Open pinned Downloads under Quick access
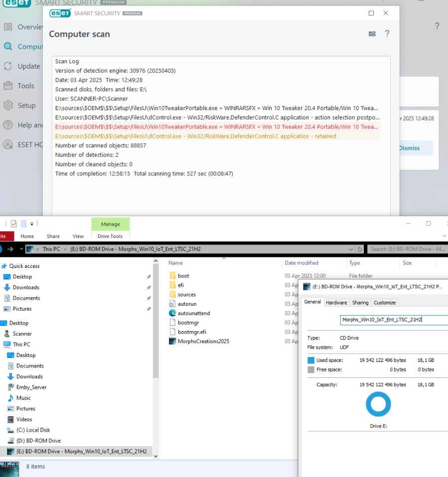Screen dimensions: 448x477 [x=26, y=287]
